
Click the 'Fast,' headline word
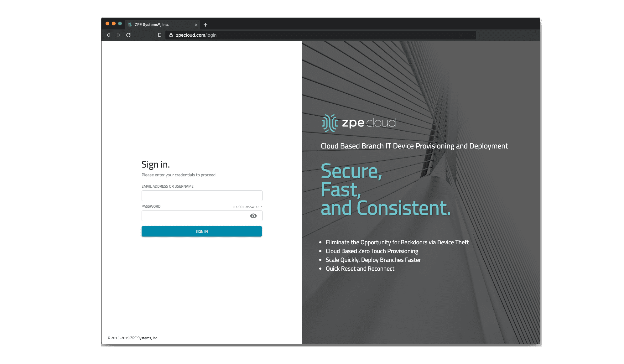pyautogui.click(x=341, y=190)
